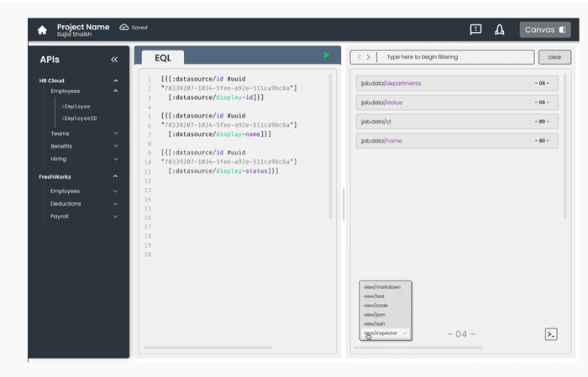Expand the Payroll section

(116, 217)
